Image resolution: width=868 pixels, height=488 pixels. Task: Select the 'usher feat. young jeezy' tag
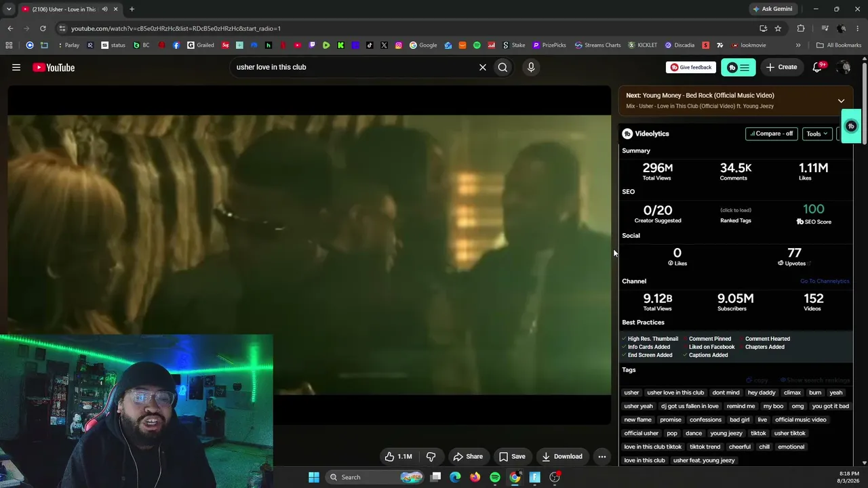pyautogui.click(x=704, y=460)
